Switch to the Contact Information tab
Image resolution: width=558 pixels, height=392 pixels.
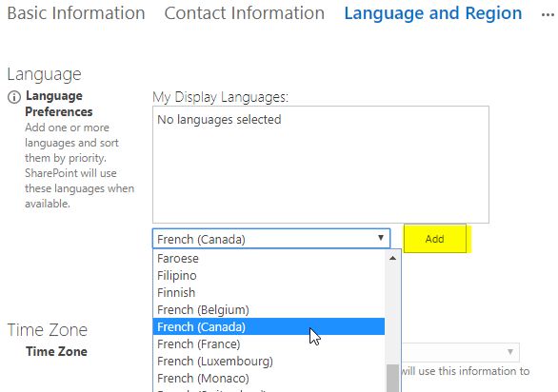244,13
